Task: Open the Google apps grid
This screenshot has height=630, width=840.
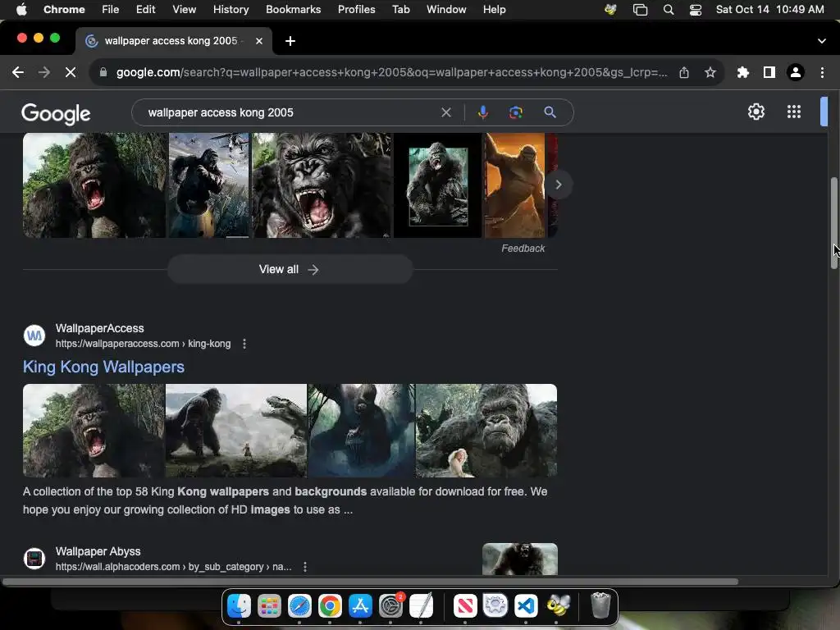Action: (794, 112)
